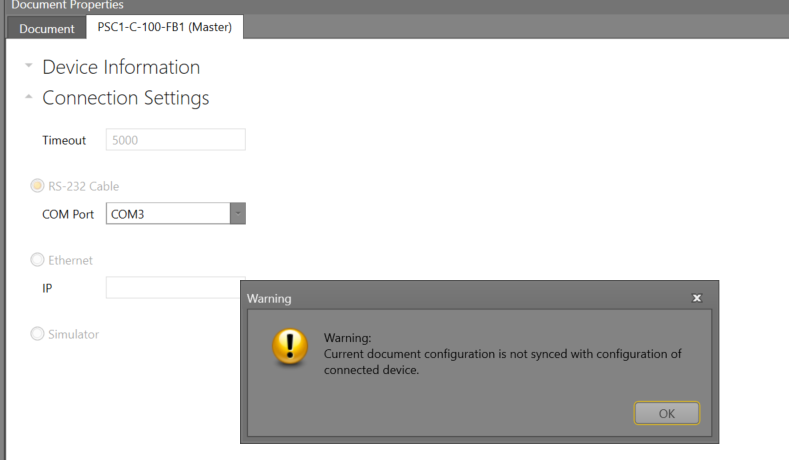Select the PSC1-C-100-FB1 (Master) tab

point(165,27)
